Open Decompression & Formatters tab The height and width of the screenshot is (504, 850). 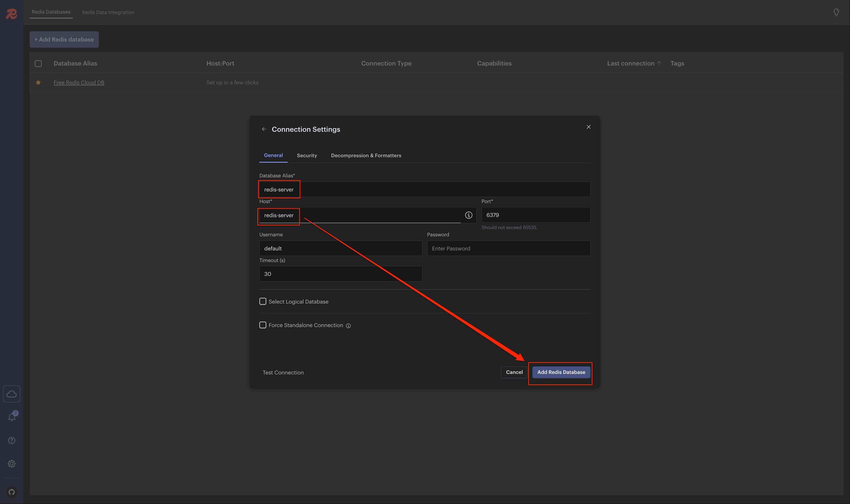366,156
